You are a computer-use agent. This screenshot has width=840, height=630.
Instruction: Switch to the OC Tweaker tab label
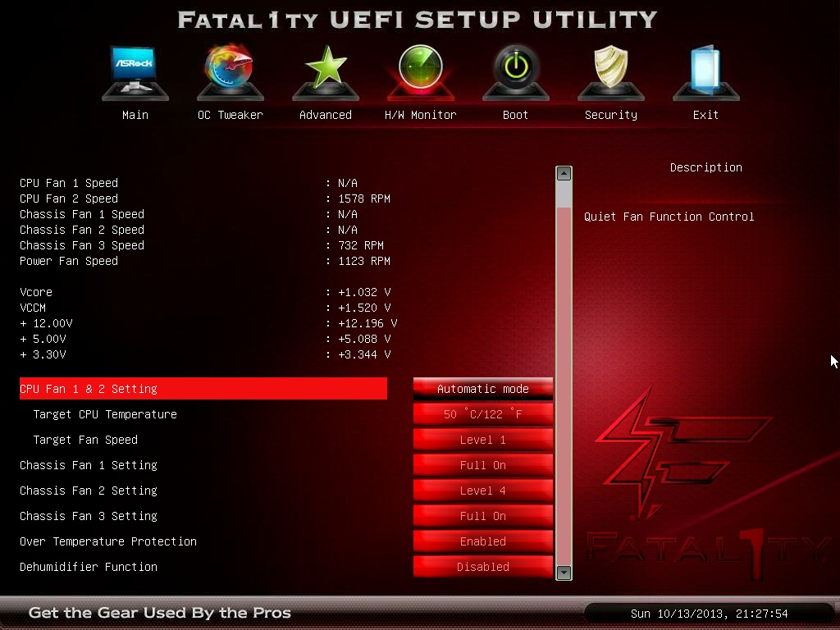231,115
